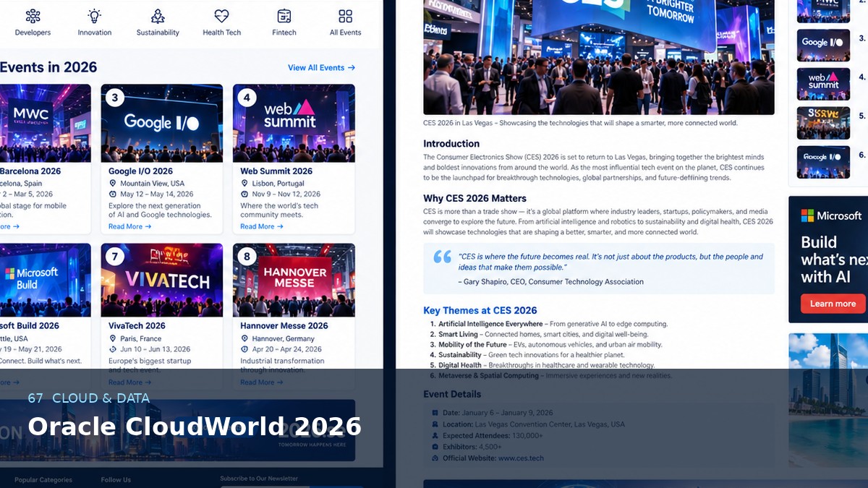Open sidebar thumbnail numbered 3, Google I/O
This screenshot has width=868, height=488.
coord(823,46)
